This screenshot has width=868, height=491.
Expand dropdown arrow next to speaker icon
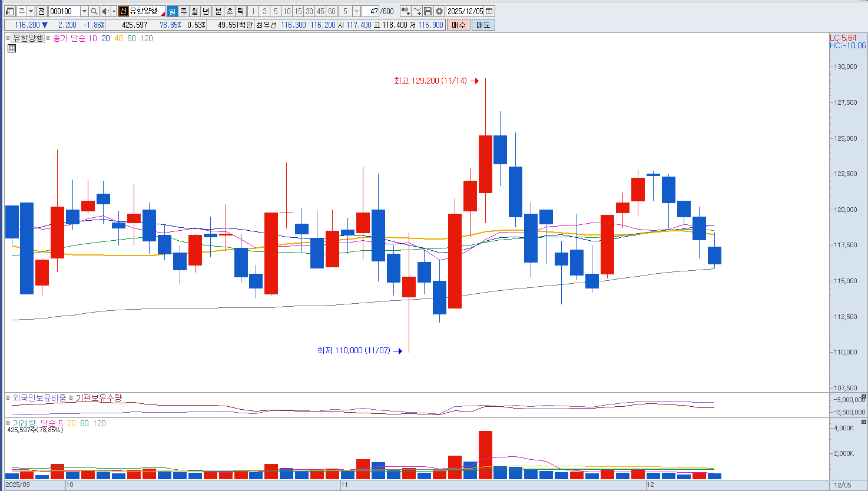[x=114, y=11]
